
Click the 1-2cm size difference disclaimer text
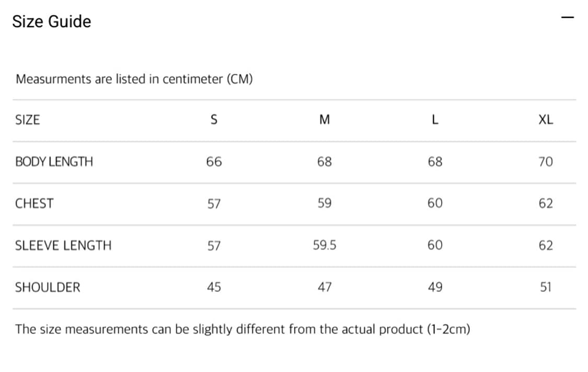(x=243, y=330)
